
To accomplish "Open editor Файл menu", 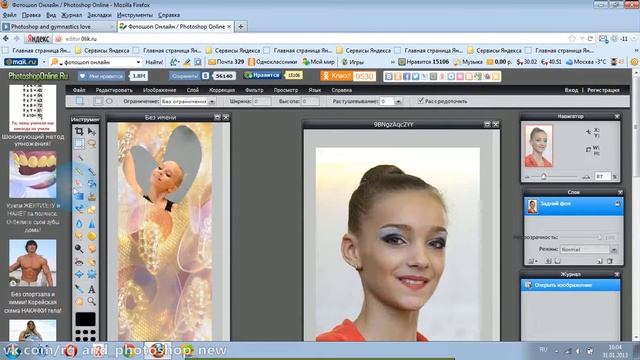I will coord(79,90).
